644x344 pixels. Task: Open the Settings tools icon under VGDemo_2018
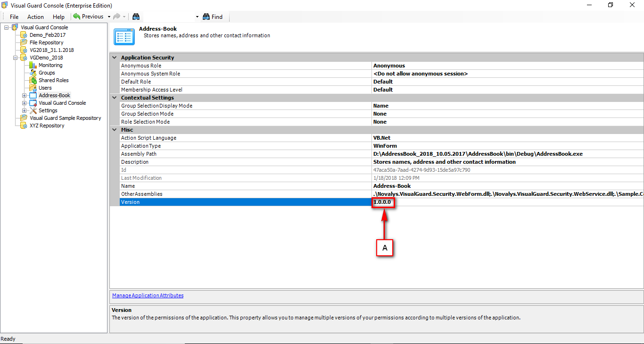click(x=33, y=110)
